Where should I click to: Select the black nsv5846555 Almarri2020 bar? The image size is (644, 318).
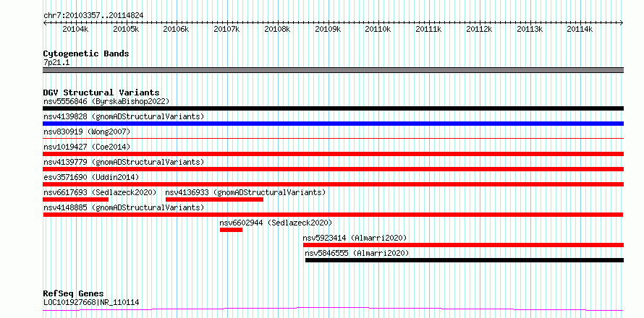(x=465, y=260)
